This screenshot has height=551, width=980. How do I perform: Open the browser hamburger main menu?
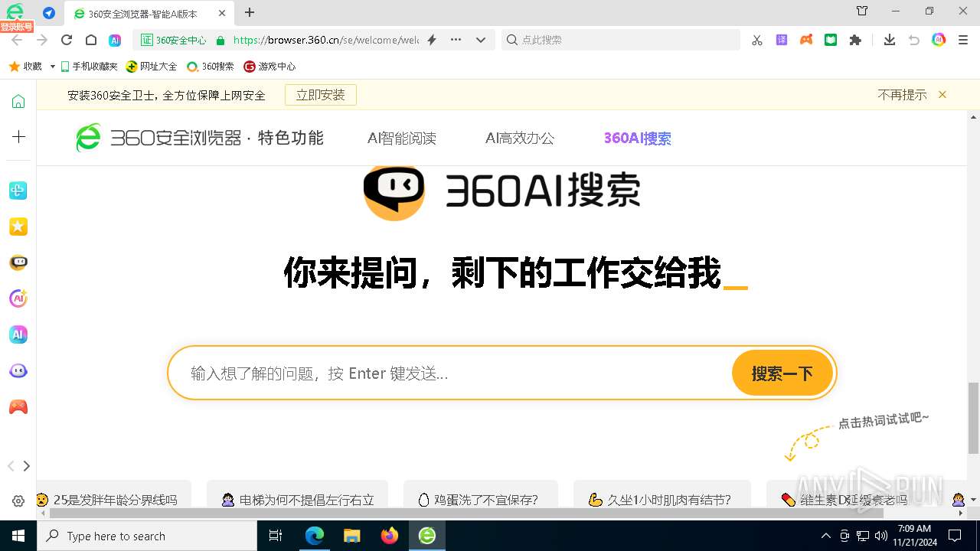click(963, 40)
